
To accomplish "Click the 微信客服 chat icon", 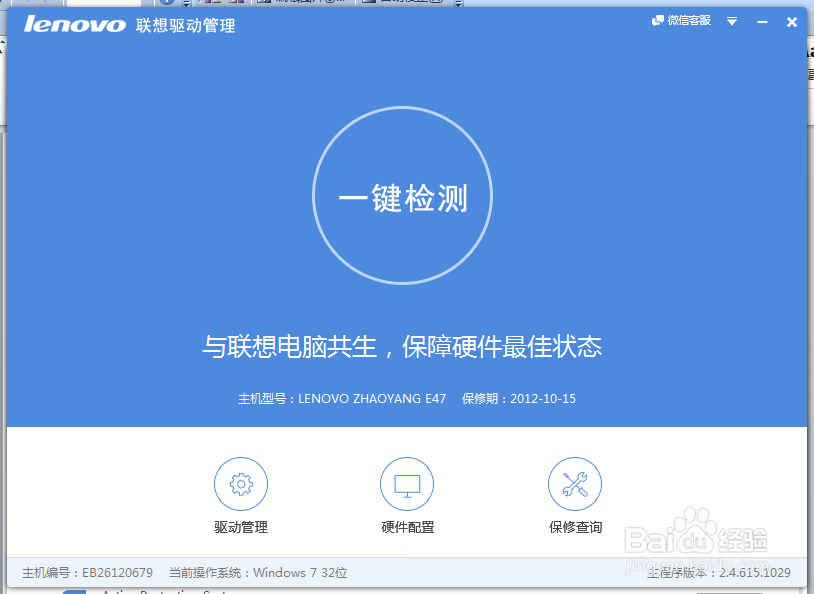I will click(x=658, y=21).
